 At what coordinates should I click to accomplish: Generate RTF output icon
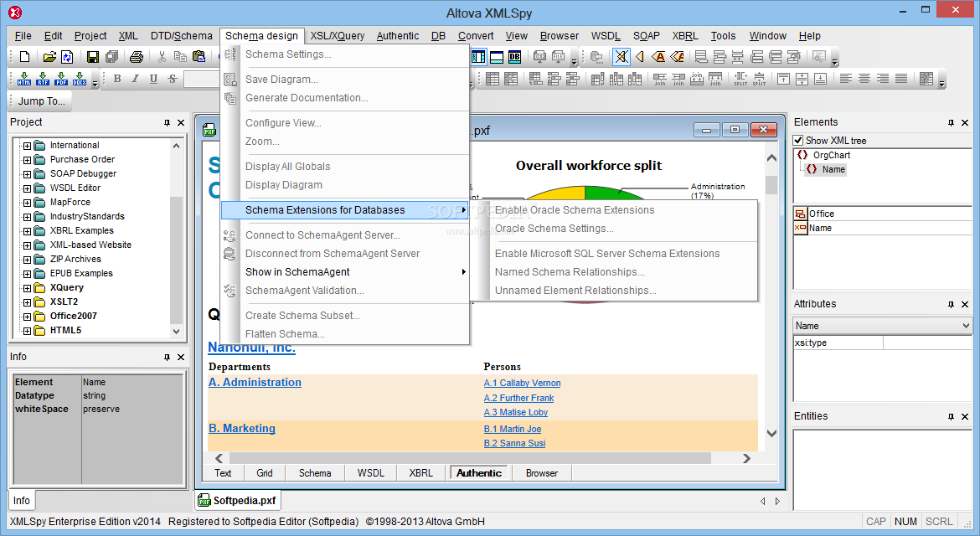[43, 79]
